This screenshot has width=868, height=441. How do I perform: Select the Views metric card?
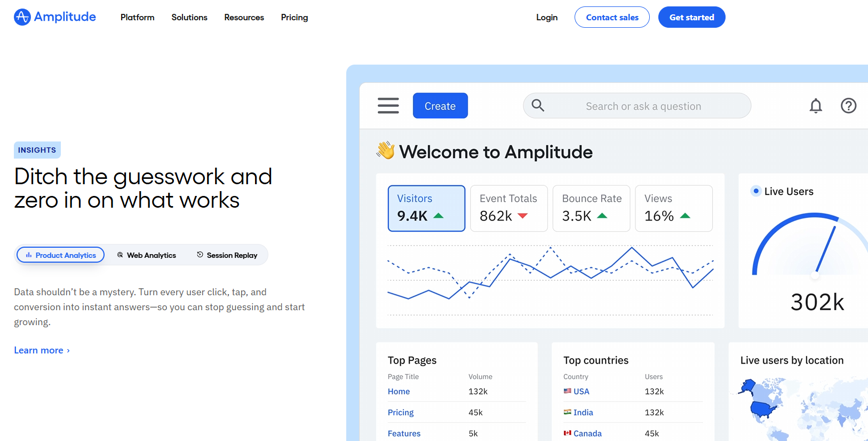pos(674,208)
